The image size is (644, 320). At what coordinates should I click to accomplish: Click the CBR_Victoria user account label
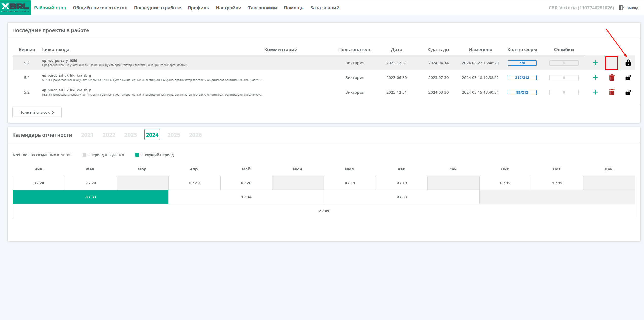(581, 8)
